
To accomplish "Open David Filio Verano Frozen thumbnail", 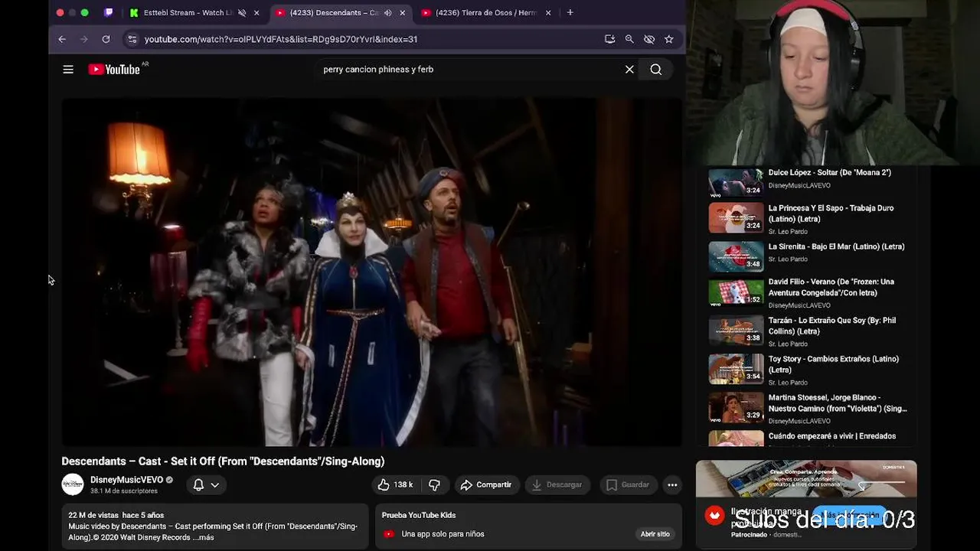I will [x=736, y=292].
